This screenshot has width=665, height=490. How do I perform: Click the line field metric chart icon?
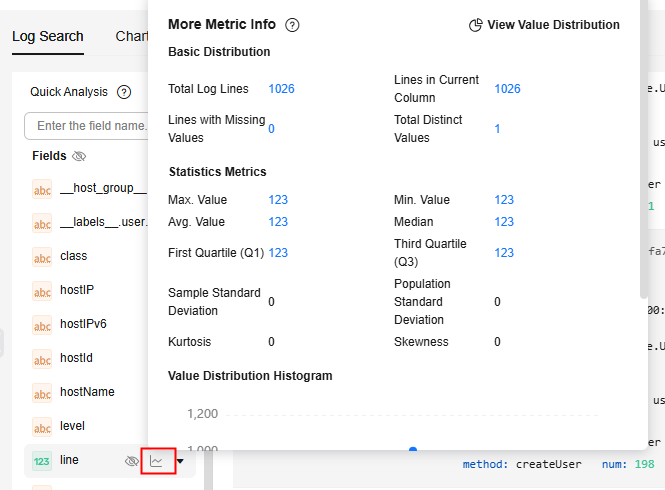(x=158, y=461)
